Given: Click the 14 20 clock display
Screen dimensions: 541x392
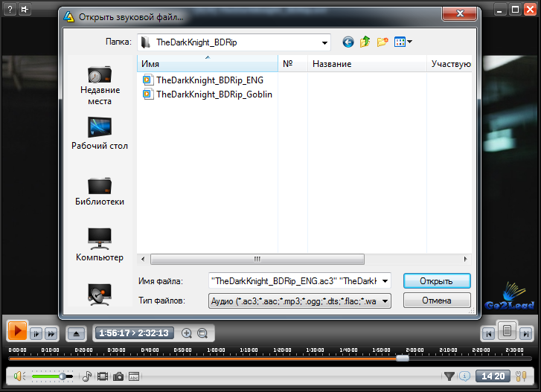Looking at the screenshot, I should (493, 376).
